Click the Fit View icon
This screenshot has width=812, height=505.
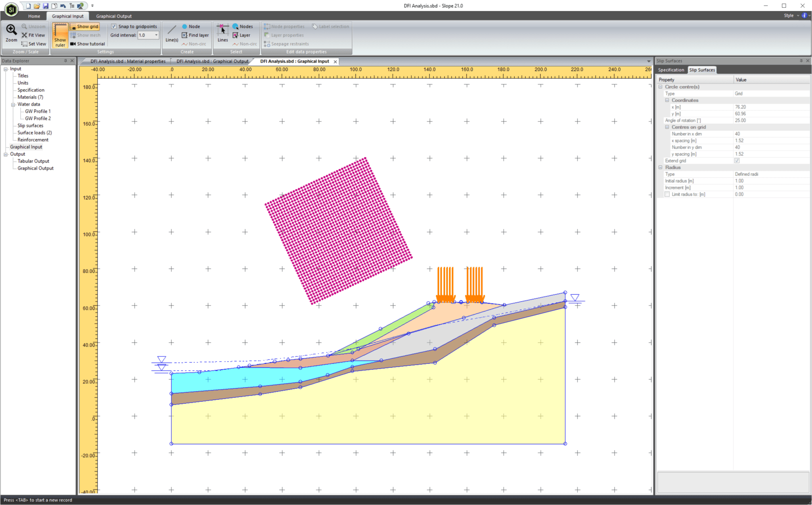pyautogui.click(x=34, y=35)
